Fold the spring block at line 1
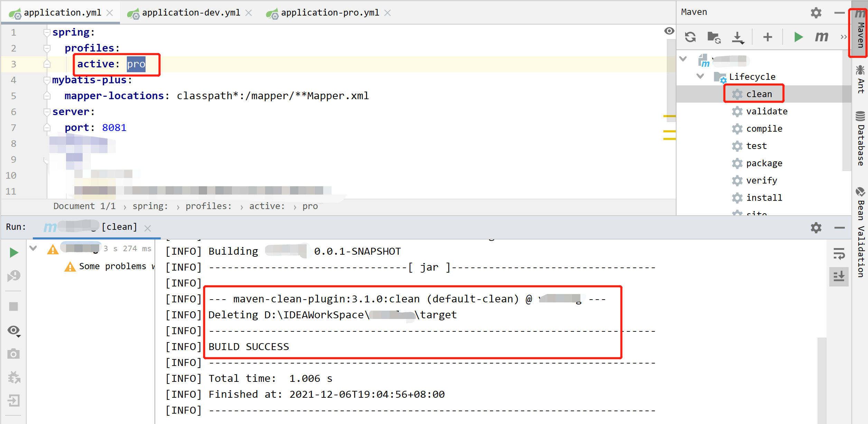 click(47, 32)
